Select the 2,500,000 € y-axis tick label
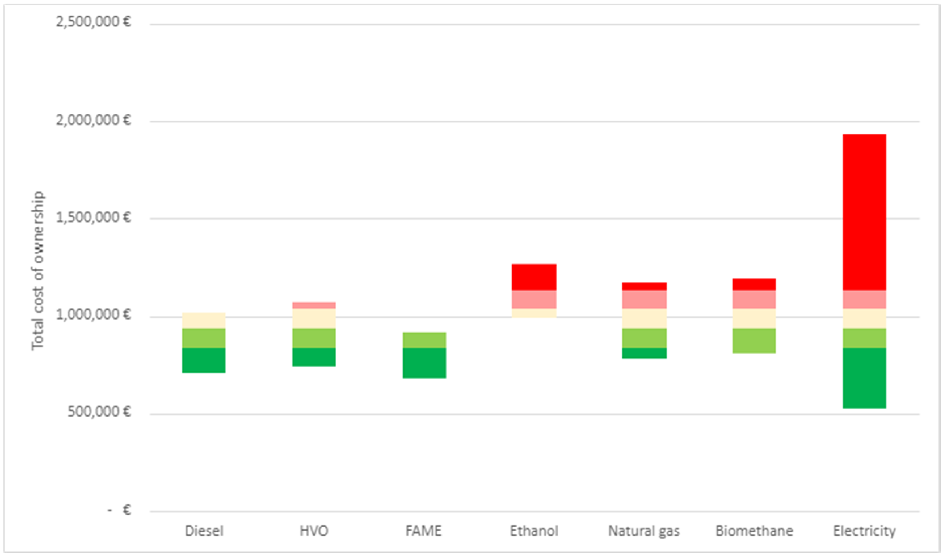The width and height of the screenshot is (945, 560). click(x=93, y=22)
